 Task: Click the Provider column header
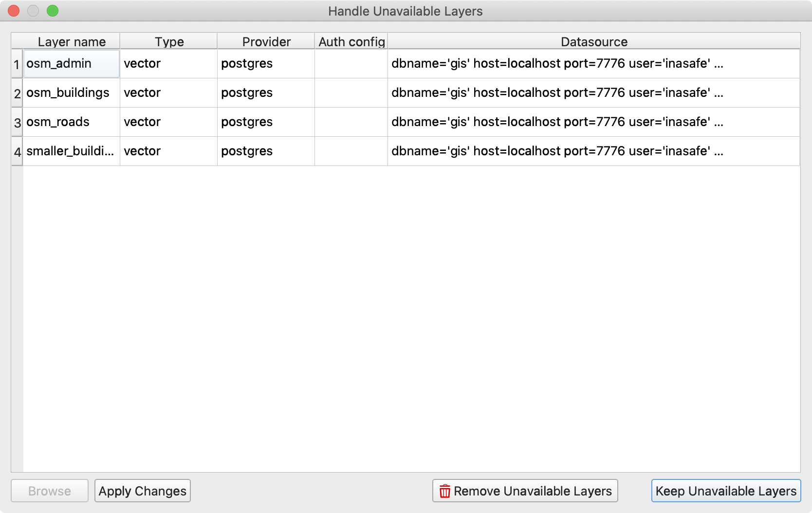point(266,42)
